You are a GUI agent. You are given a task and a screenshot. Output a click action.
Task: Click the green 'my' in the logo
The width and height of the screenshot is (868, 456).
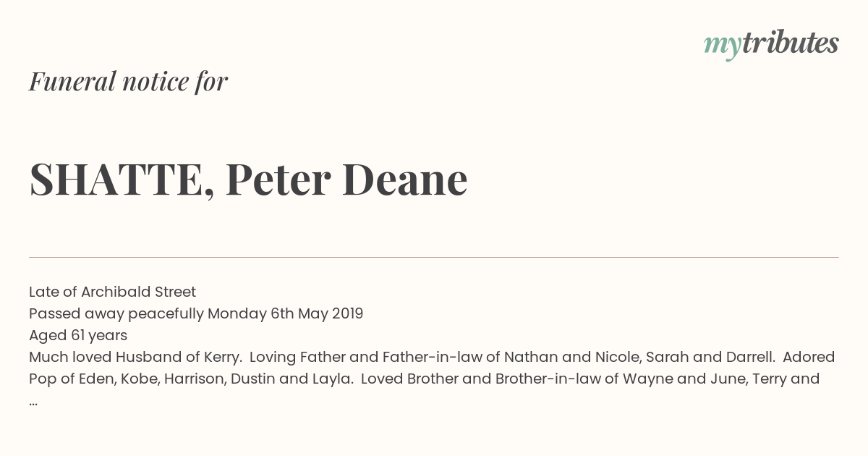[723, 46]
